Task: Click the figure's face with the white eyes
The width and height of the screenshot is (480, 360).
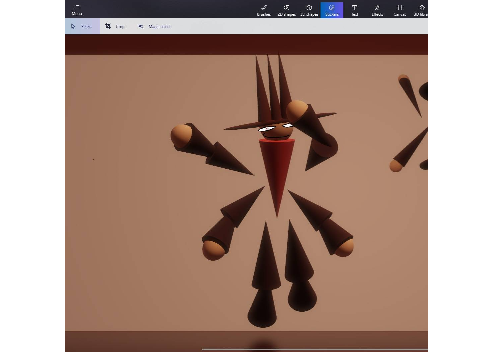Action: (x=276, y=131)
